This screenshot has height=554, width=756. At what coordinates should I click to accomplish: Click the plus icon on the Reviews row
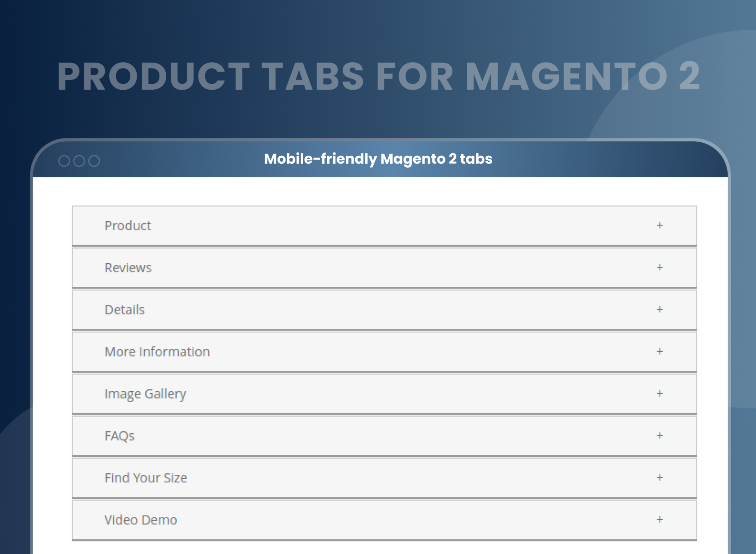click(659, 268)
